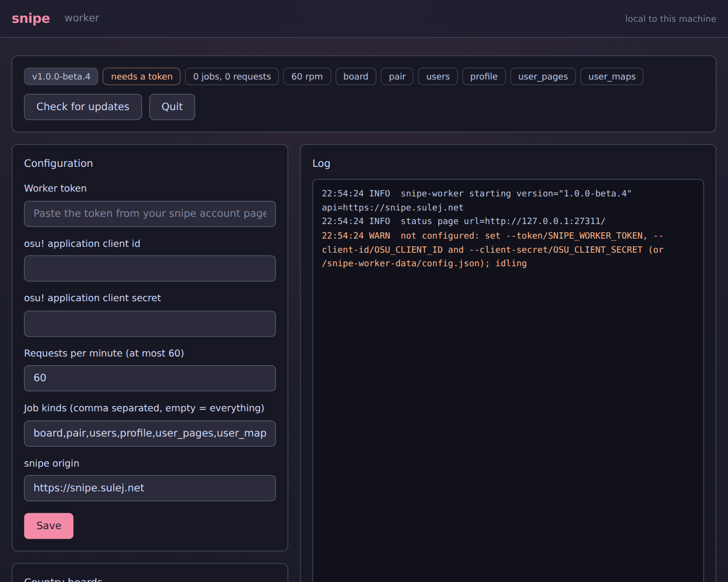Screen dimensions: 728x582
Task: Focus the osu! application client id field
Action: coord(150,269)
